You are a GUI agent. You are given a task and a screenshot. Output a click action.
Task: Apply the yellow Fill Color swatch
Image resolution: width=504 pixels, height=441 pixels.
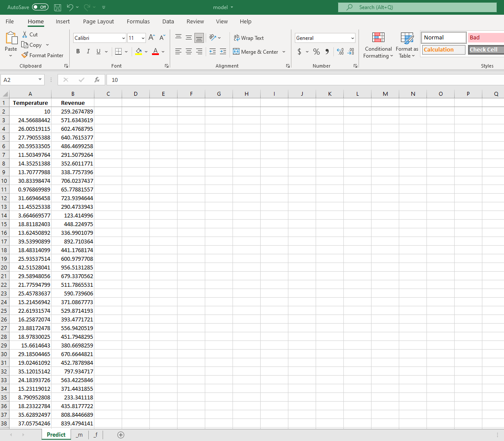tap(139, 52)
